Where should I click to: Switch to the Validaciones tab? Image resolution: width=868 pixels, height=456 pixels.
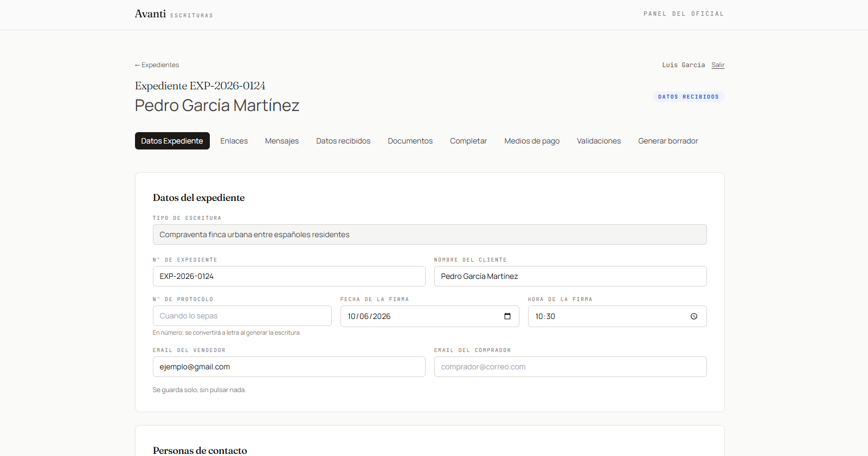tap(599, 141)
